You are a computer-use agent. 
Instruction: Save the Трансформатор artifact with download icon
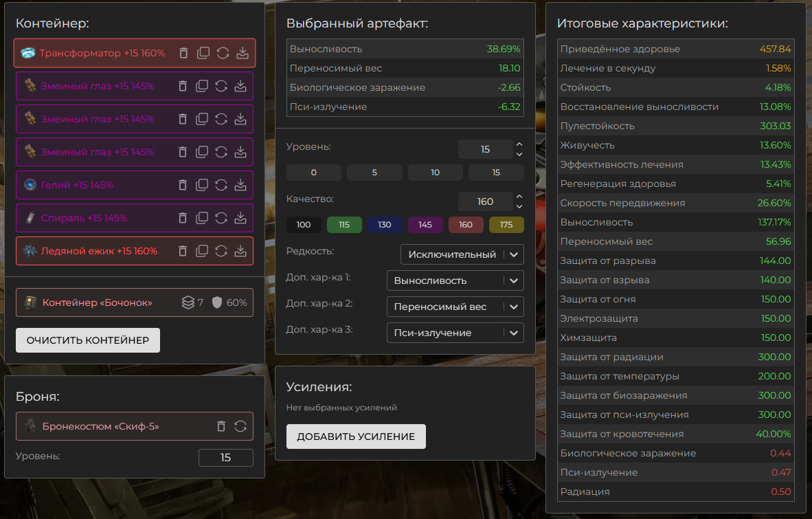(x=243, y=53)
